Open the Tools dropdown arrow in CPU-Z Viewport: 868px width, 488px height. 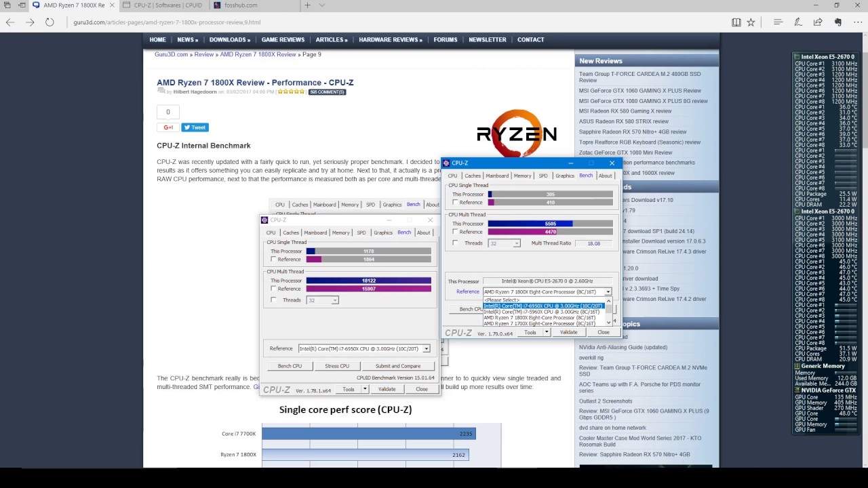547,332
